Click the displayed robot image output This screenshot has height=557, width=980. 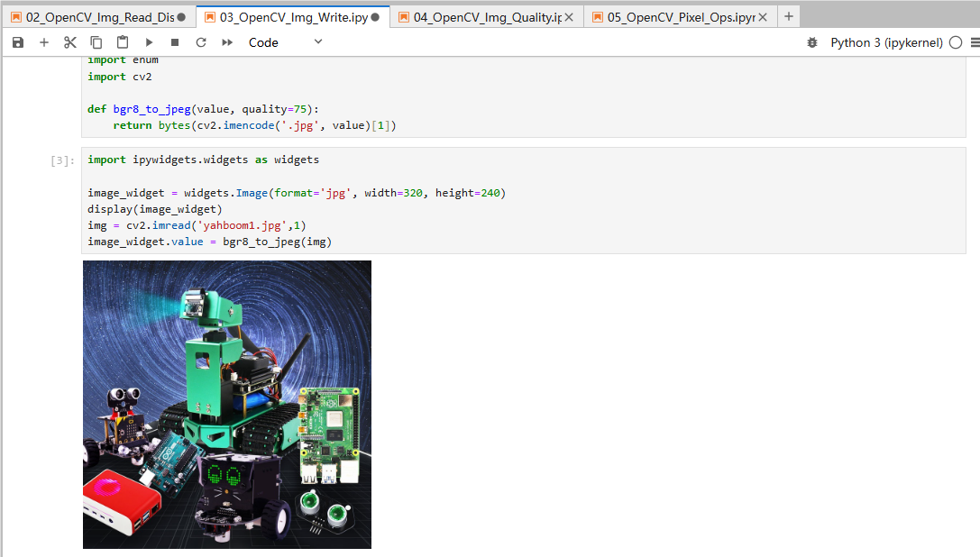coord(227,405)
